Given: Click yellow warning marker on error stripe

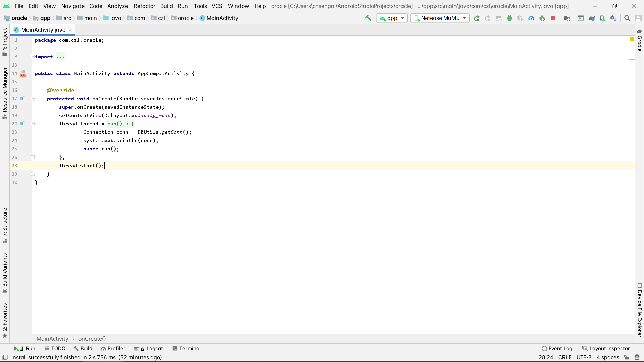Looking at the screenshot, I should click(x=632, y=59).
